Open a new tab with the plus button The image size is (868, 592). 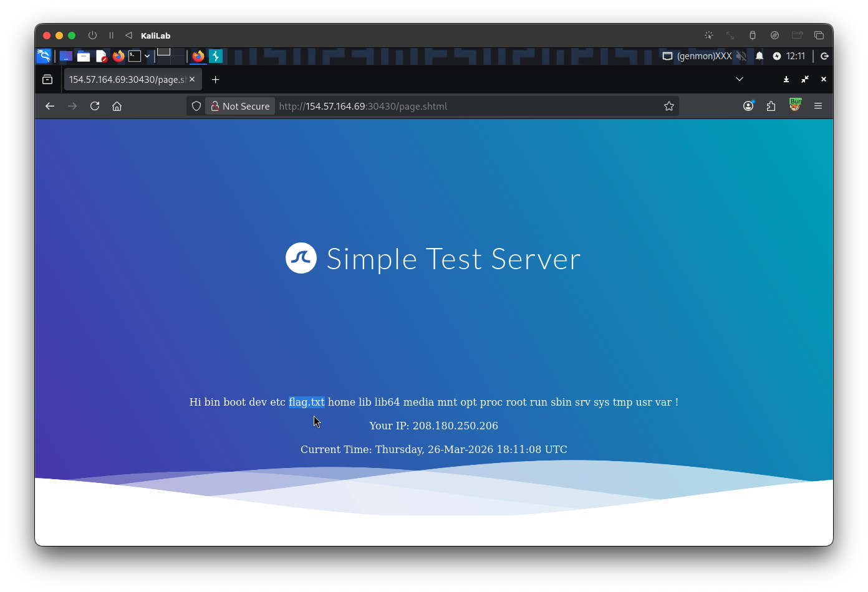tap(216, 80)
